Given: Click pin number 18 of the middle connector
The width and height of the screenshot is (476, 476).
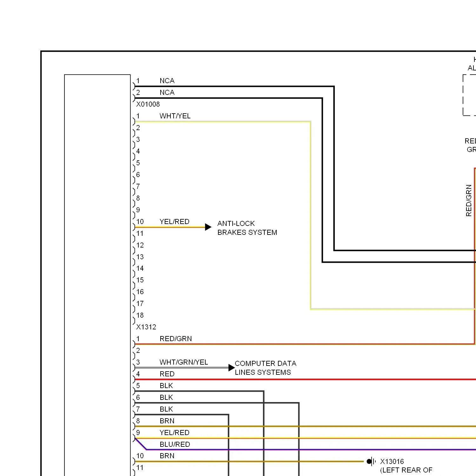Looking at the screenshot, I should point(140,315).
